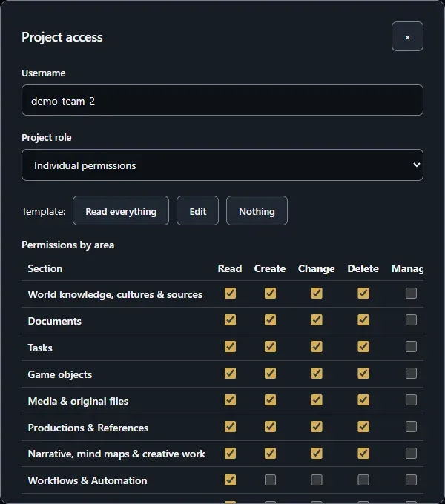Uncheck Create for Tasks

point(270,347)
